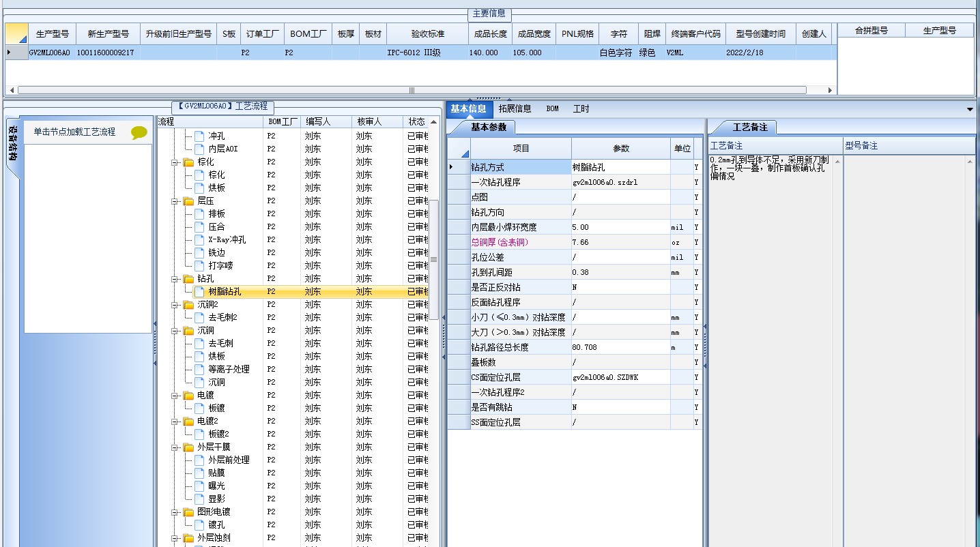
Task: Click the folder icon of 层压
Action: (x=188, y=201)
